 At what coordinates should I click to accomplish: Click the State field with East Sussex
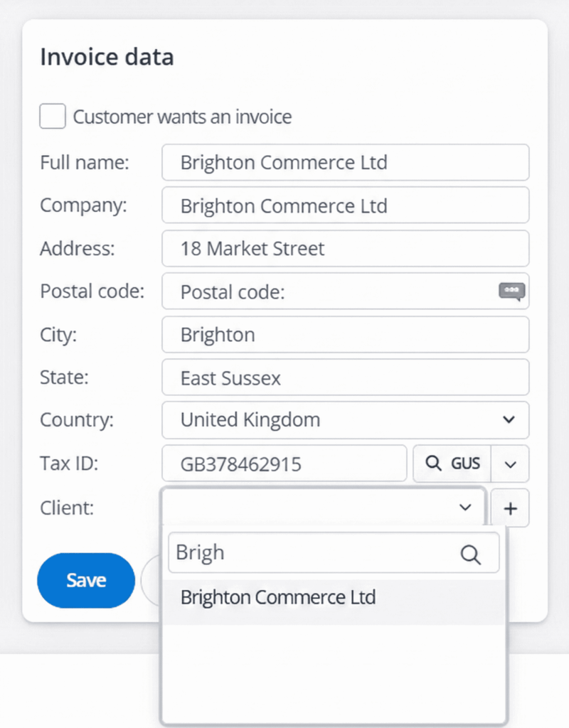tap(345, 378)
